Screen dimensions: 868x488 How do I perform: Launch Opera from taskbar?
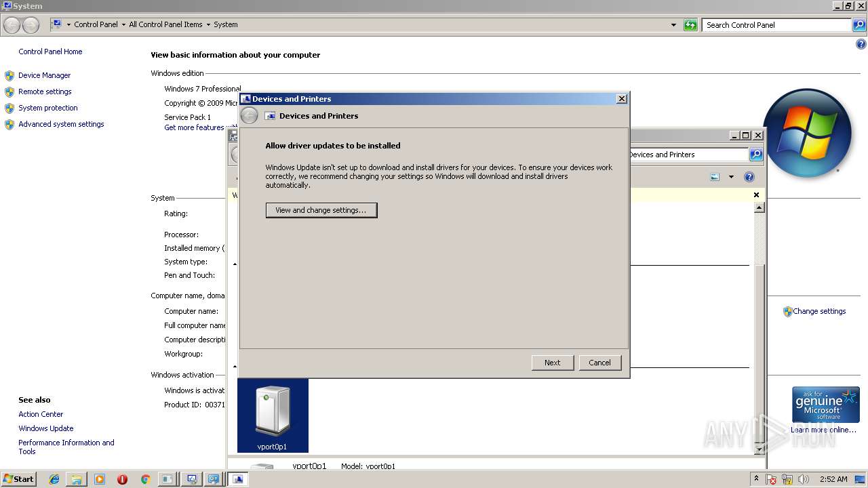click(122, 479)
